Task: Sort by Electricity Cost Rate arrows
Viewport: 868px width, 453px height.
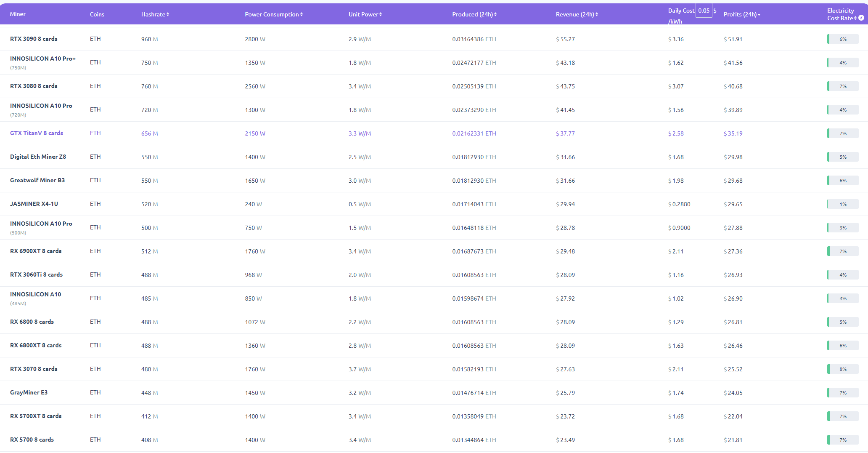Action: point(855,18)
